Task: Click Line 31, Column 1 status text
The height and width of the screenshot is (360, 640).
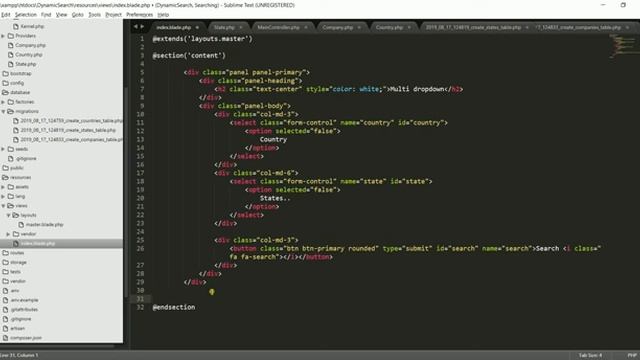Action: 19,356
